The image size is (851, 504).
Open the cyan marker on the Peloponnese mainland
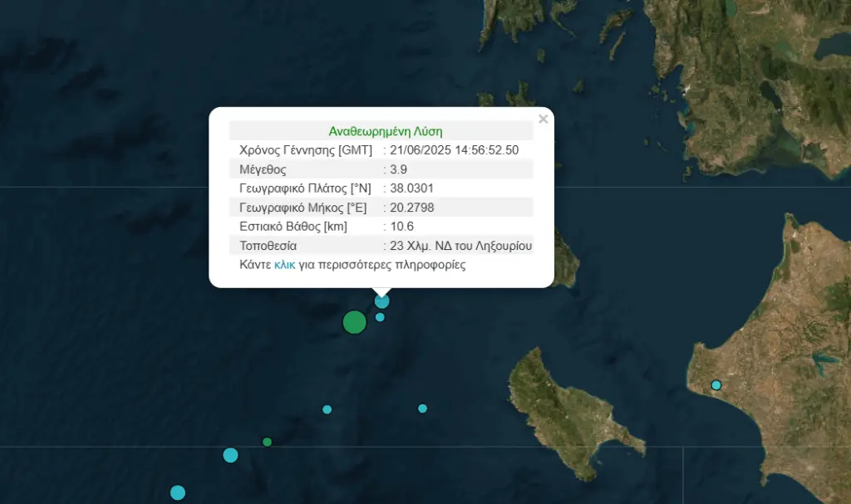click(716, 385)
